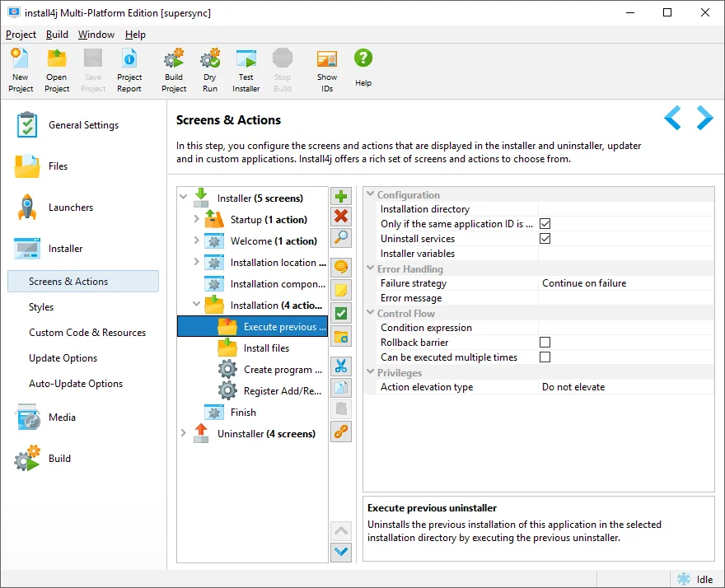Collapse the Configuration property group
Screen dimensions: 725x588
tap(371, 194)
